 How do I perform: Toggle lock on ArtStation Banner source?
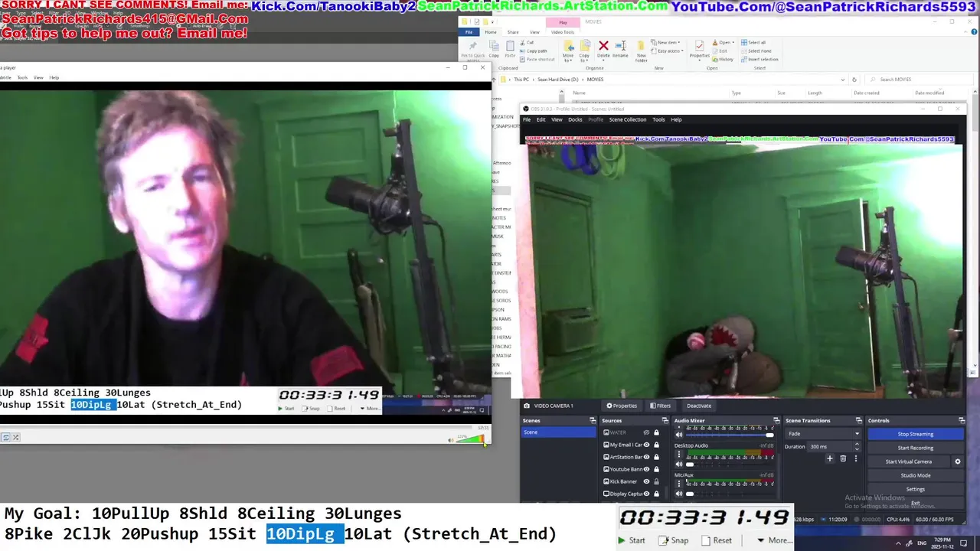coord(656,457)
